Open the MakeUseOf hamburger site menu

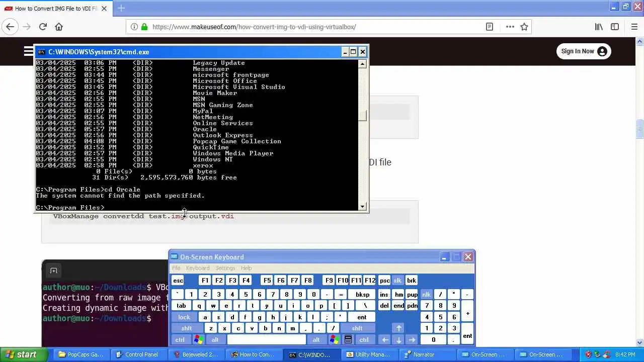click(x=28, y=51)
